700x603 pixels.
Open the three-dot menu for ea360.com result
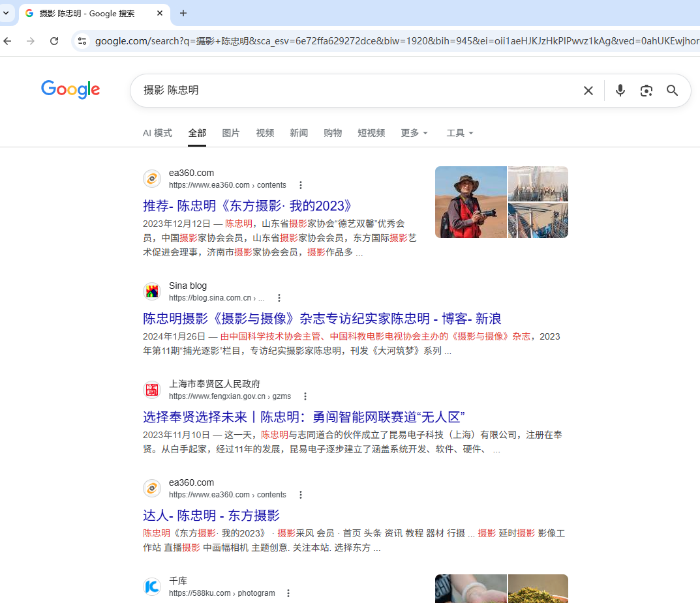(x=301, y=184)
